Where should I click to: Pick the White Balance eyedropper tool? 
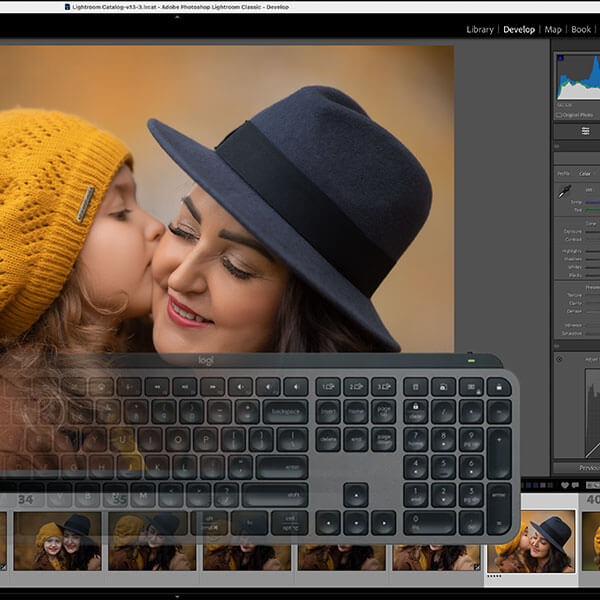(x=564, y=191)
